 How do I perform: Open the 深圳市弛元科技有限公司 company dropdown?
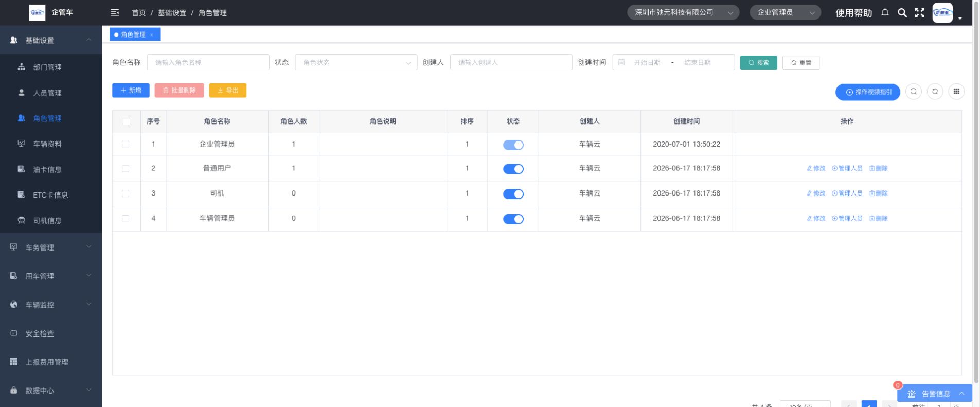click(x=683, y=13)
